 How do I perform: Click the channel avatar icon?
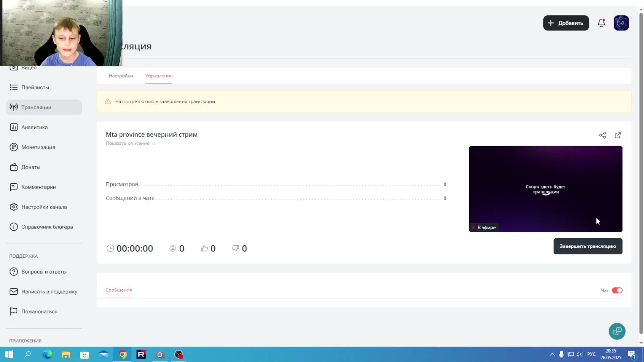pyautogui.click(x=621, y=23)
